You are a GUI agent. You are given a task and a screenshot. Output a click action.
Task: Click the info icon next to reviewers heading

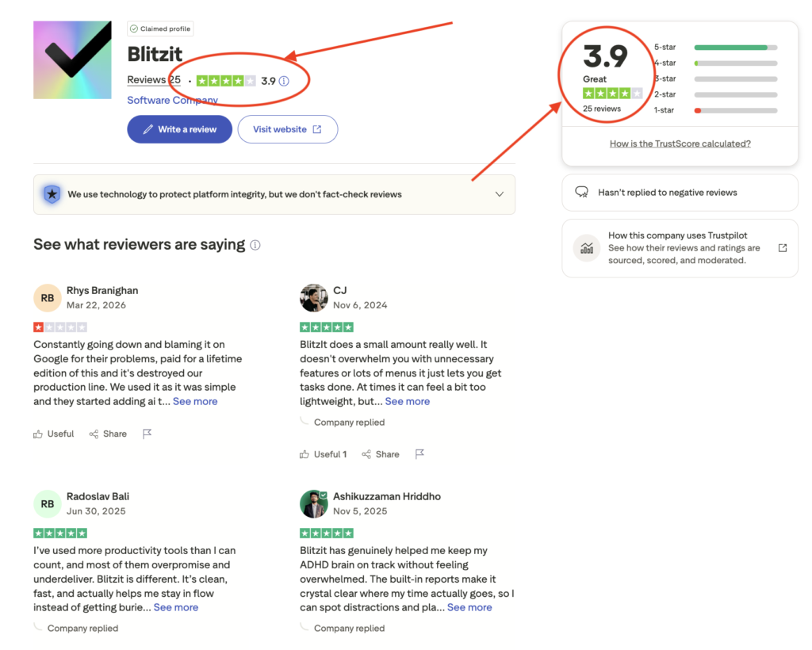255,245
